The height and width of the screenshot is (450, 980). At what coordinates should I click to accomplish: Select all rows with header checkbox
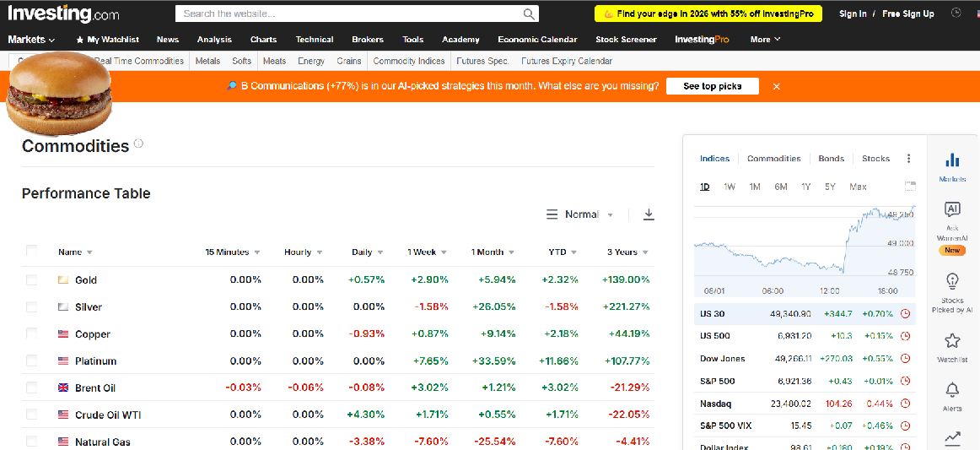click(x=31, y=251)
